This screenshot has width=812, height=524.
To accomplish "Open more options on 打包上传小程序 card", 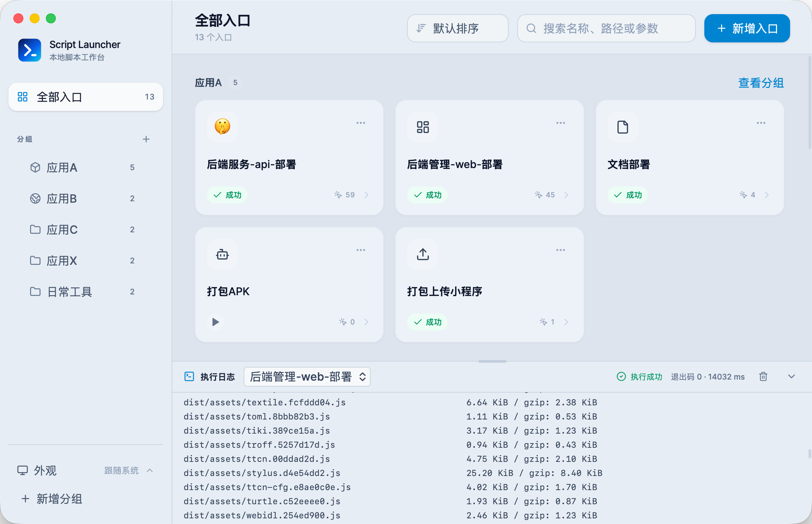I will coord(561,250).
